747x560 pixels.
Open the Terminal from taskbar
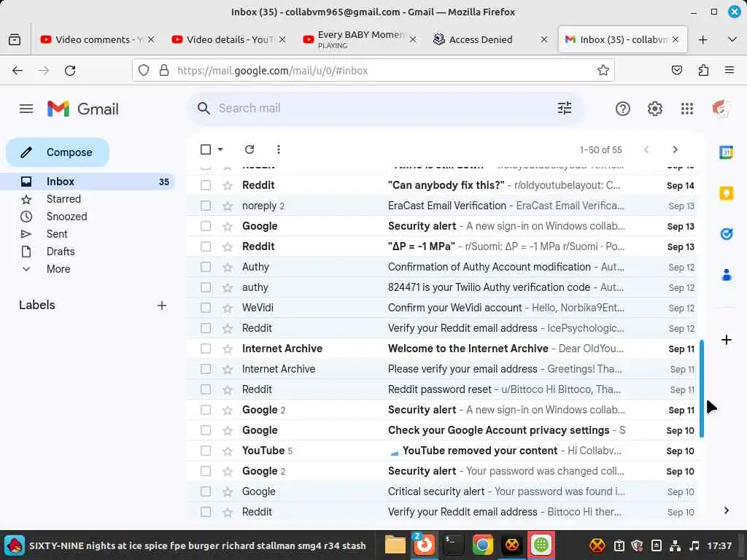[452, 545]
